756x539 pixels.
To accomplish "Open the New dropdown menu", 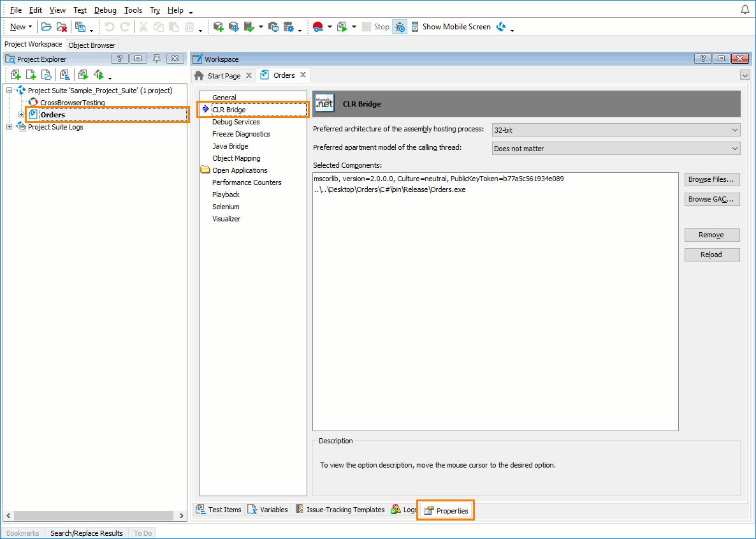I will (21, 27).
